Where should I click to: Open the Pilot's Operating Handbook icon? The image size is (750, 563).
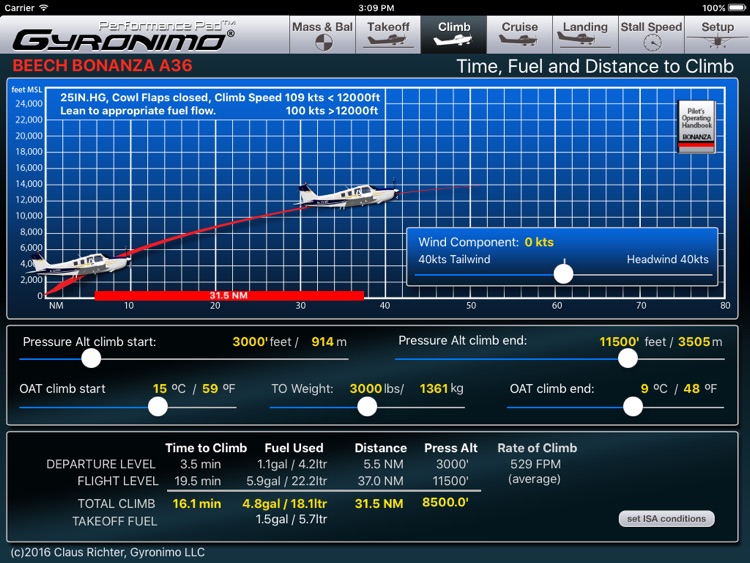pos(696,127)
